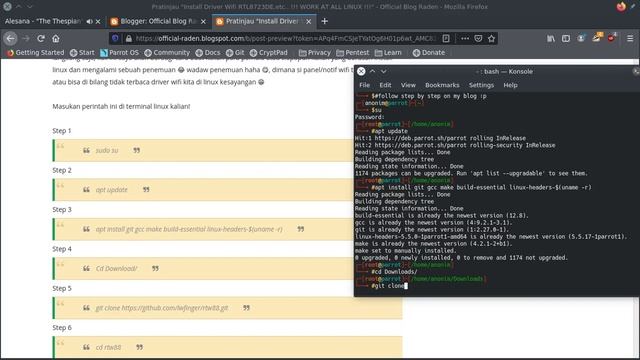The width and height of the screenshot is (640, 360).
Task: Toggle reader view in address bar
Action: point(446,38)
